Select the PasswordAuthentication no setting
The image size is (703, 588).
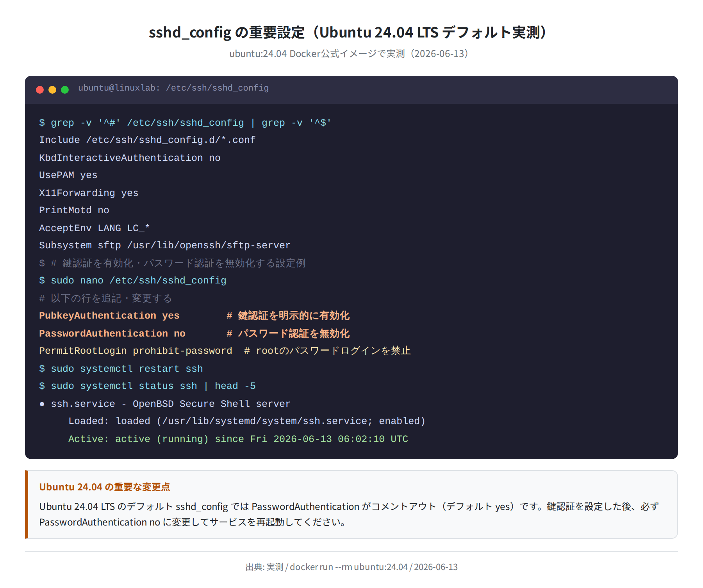click(x=112, y=333)
